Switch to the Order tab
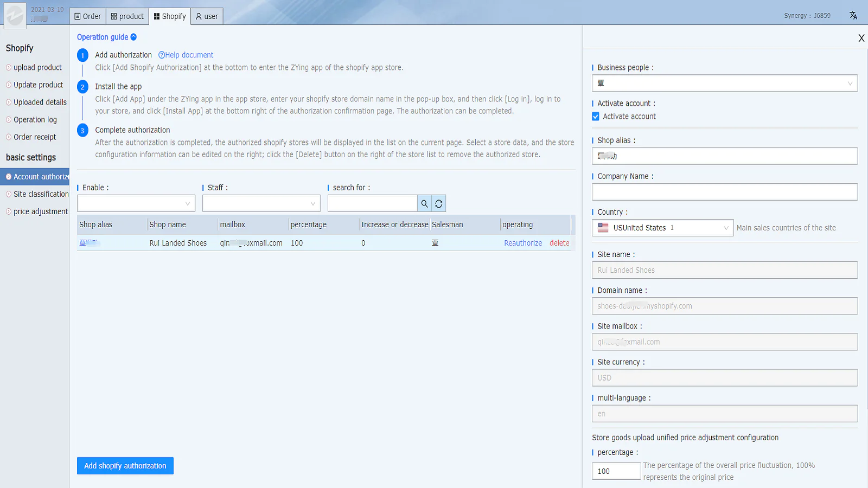 [88, 16]
